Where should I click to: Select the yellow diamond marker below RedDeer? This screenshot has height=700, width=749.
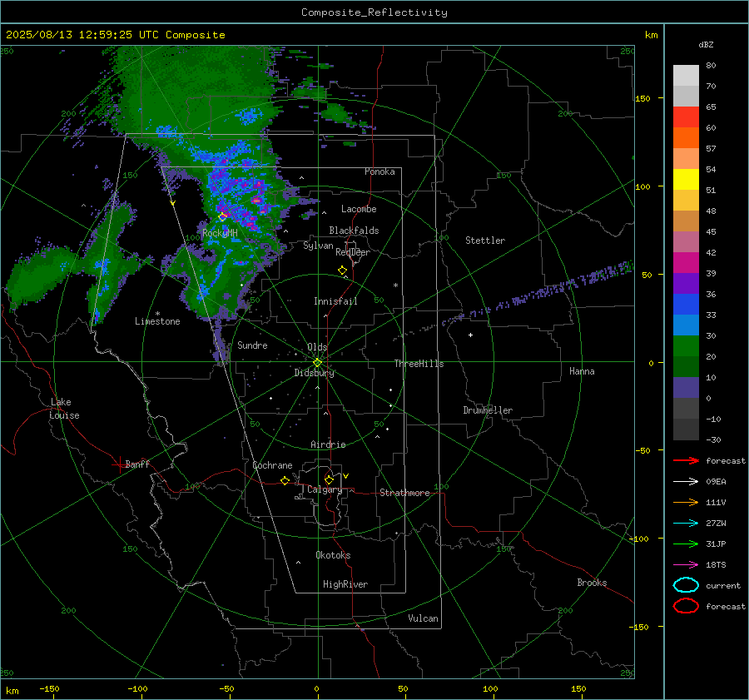point(343,271)
